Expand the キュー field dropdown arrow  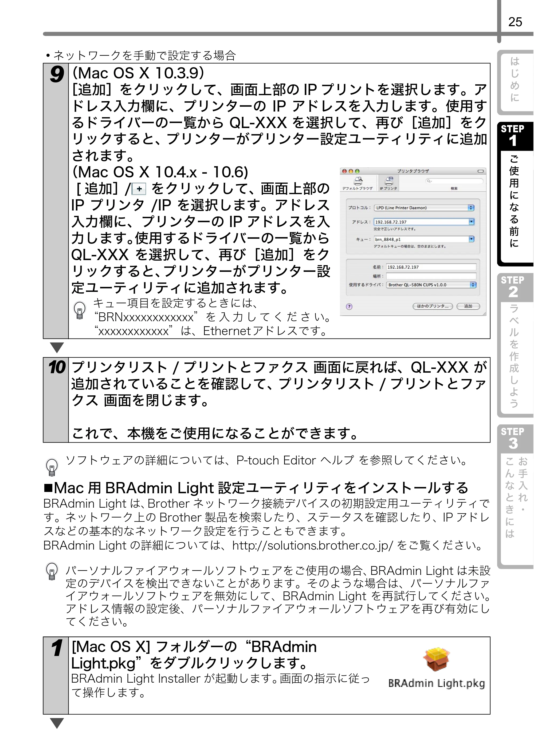click(471, 239)
